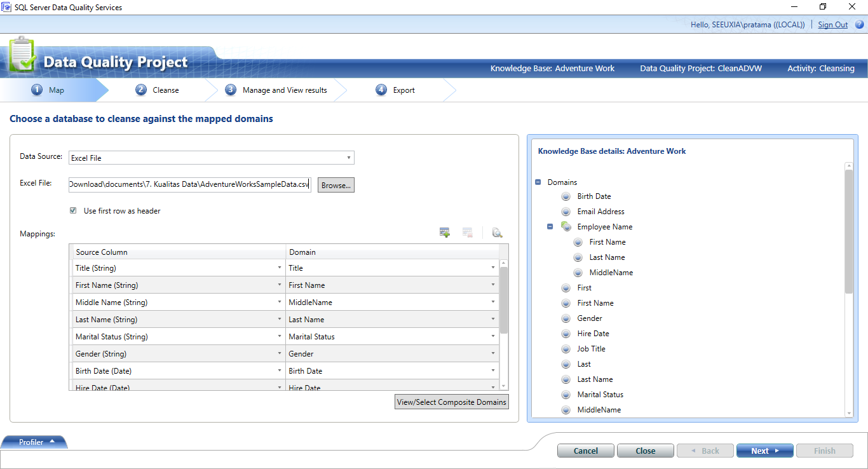The width and height of the screenshot is (868, 469).
Task: Click the Marital Status domain icon in tree
Action: click(566, 395)
